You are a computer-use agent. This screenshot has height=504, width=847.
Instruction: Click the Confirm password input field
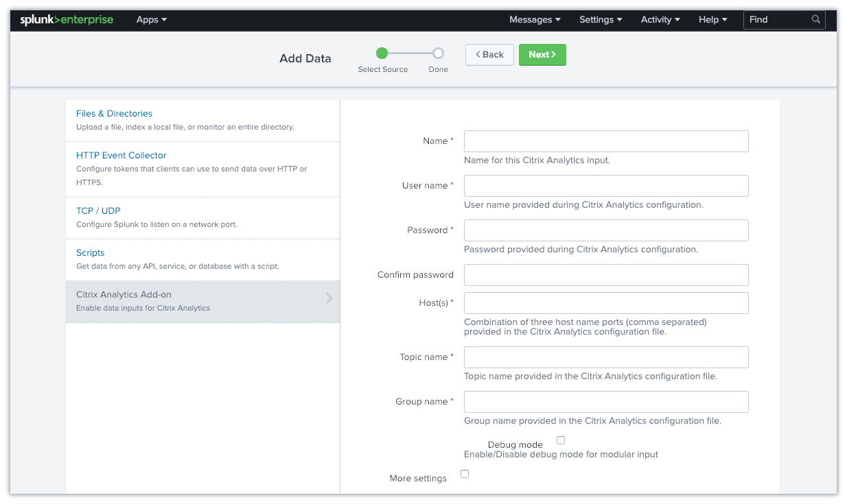(606, 275)
